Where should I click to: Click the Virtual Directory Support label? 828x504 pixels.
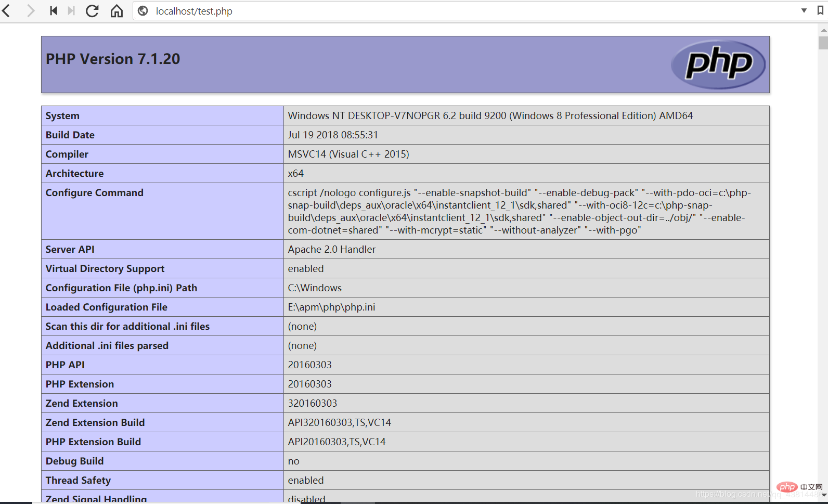(105, 268)
